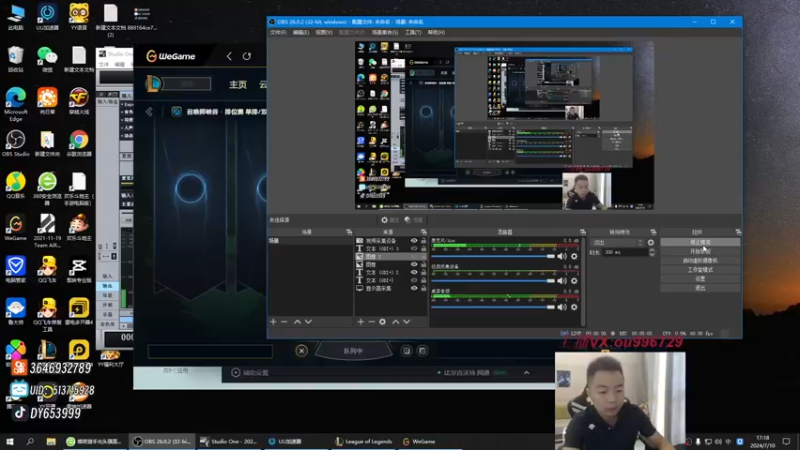Open the View menu in OBS

pos(323,33)
